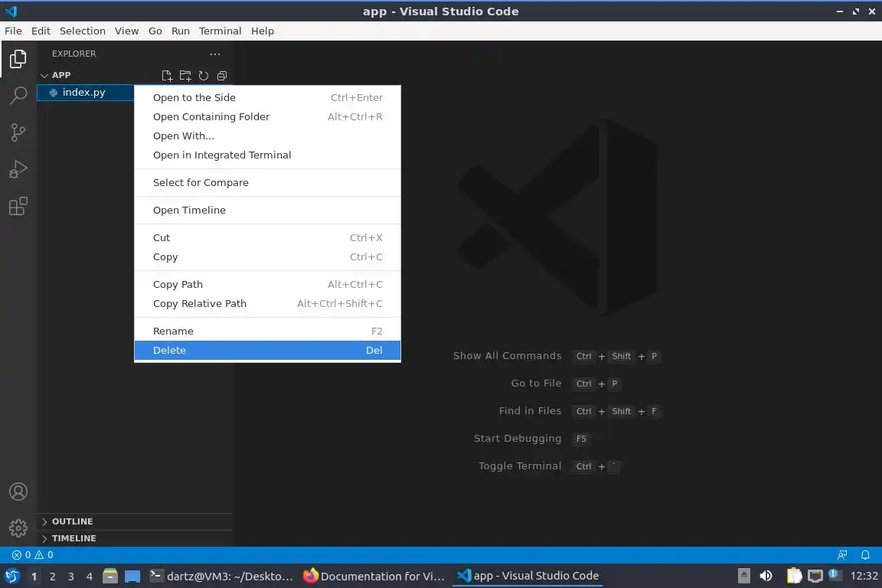Open the Terminal menu
The width and height of the screenshot is (882, 588).
[220, 31]
